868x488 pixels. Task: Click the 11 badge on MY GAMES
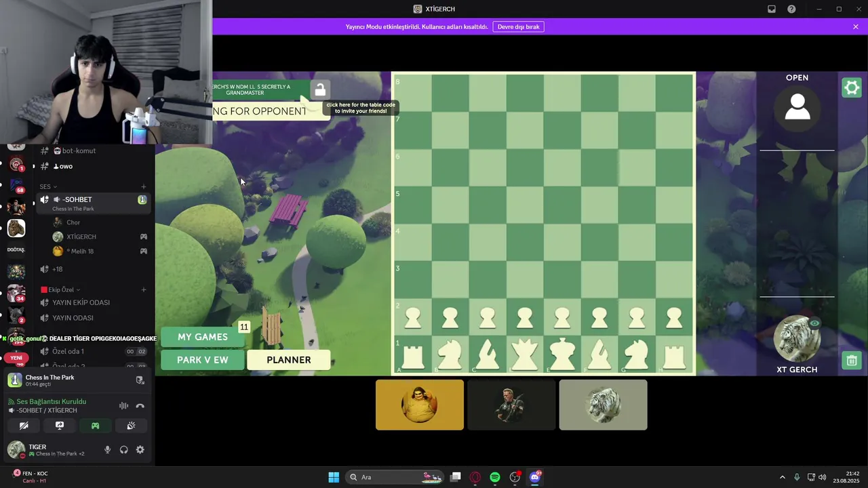[244, 327]
